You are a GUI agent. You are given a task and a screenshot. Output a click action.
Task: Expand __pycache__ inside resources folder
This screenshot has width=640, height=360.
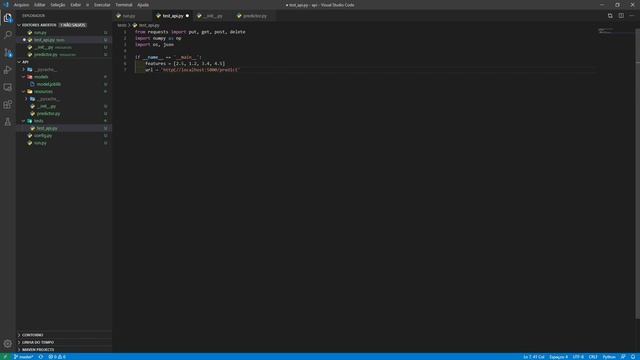pyautogui.click(x=27, y=99)
